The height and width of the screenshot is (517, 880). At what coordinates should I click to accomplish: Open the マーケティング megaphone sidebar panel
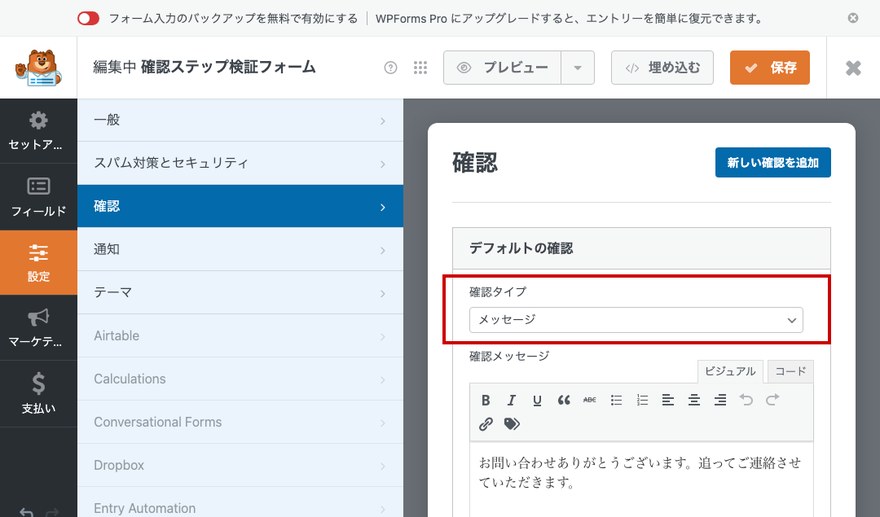pos(38,328)
